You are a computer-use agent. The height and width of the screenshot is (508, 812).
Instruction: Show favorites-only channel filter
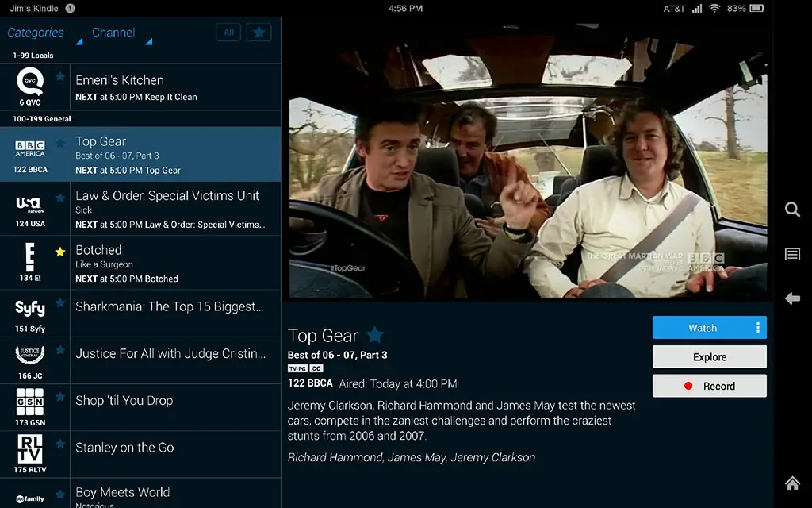pyautogui.click(x=259, y=32)
